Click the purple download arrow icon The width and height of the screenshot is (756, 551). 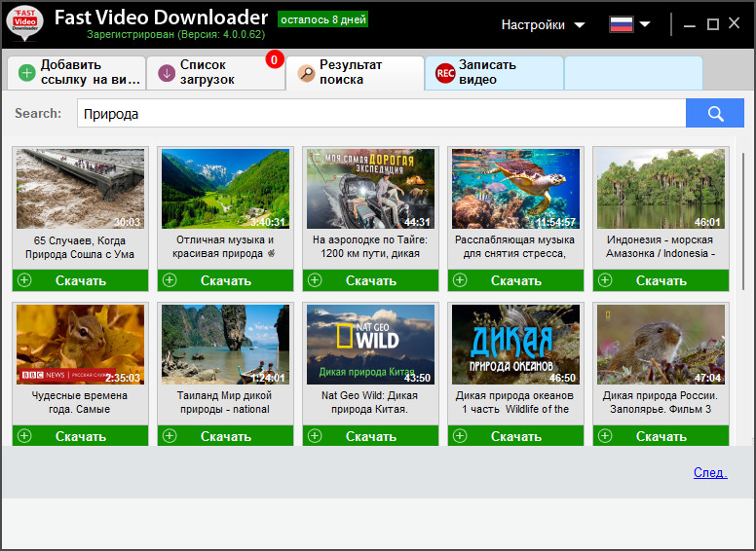[167, 73]
